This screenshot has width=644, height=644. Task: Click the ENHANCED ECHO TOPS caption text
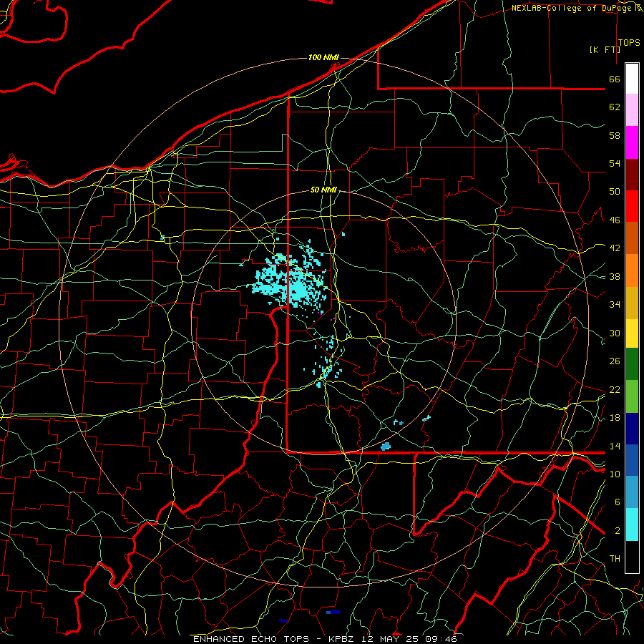pos(254,639)
